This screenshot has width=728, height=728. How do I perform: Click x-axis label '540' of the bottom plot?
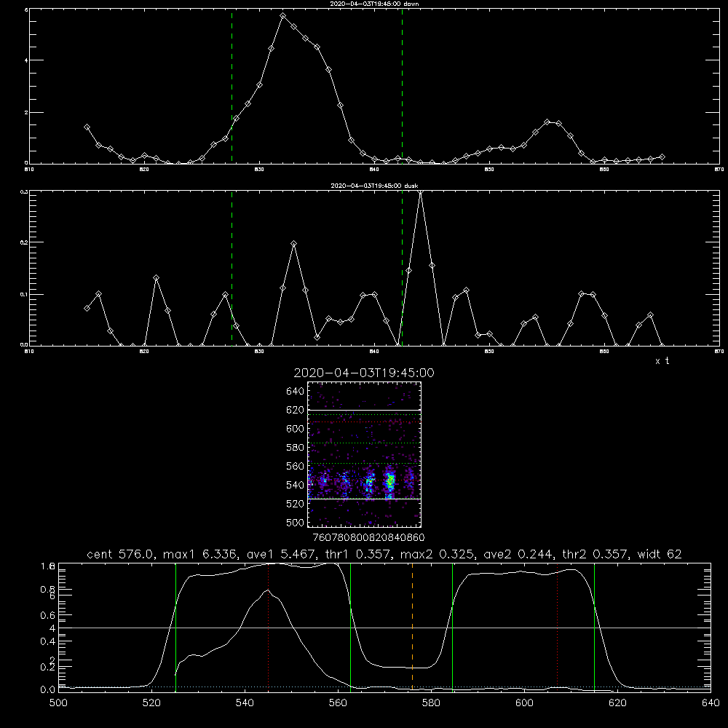point(245,703)
